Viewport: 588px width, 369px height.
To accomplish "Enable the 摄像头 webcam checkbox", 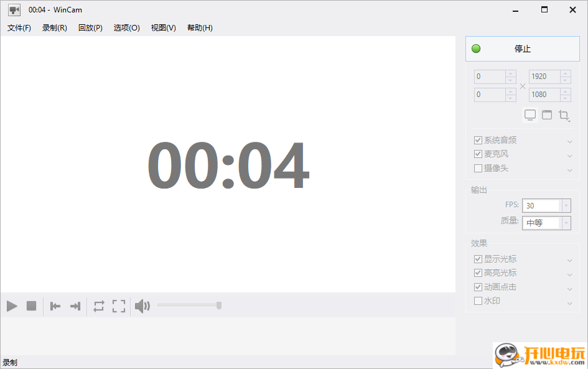I will point(478,168).
